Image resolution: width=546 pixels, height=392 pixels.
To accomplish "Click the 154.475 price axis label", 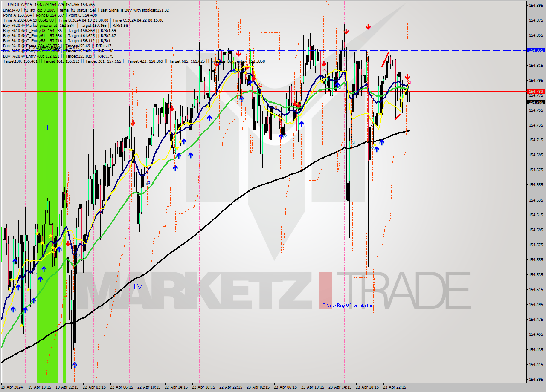I will (x=536, y=319).
